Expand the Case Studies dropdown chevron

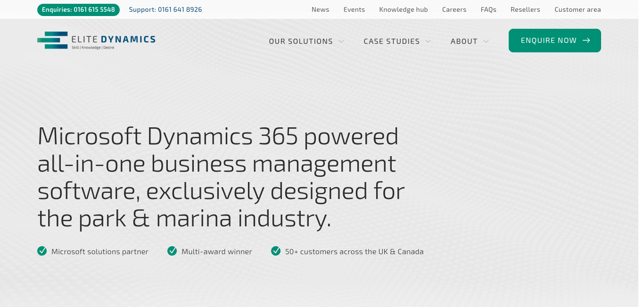coord(428,41)
